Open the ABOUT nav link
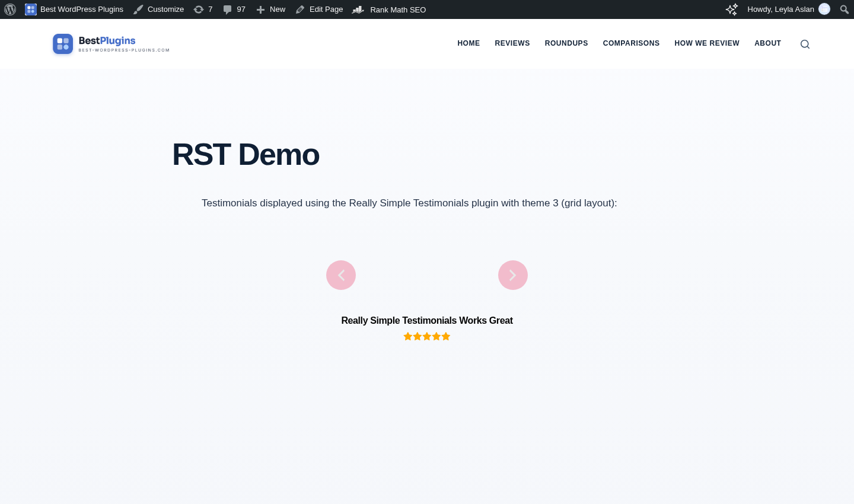This screenshot has height=504, width=854. click(x=767, y=43)
